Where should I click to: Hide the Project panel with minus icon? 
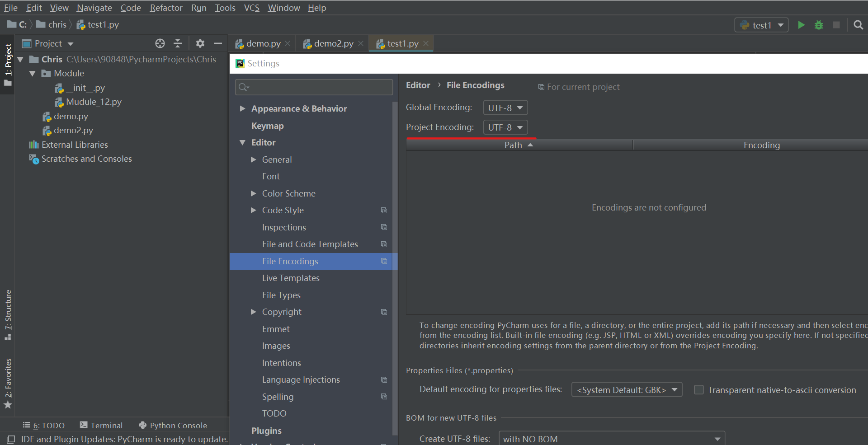218,43
